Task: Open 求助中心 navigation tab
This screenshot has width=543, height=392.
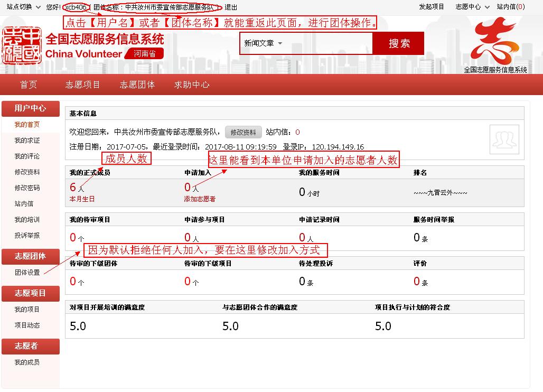Action: coord(192,85)
